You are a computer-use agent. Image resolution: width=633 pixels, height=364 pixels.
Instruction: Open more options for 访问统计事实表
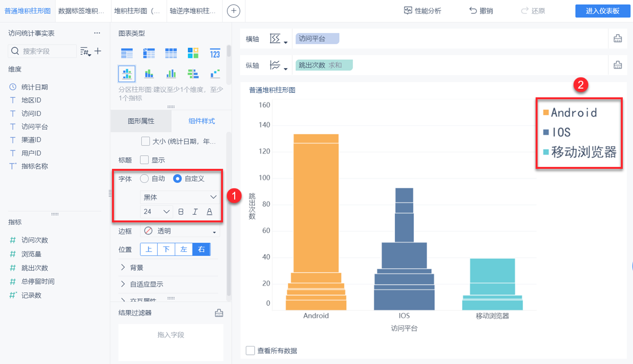pos(97,33)
